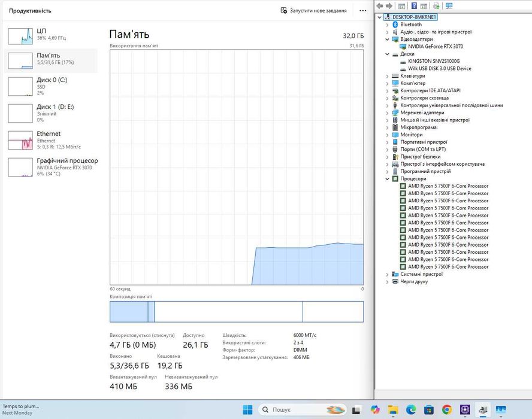Select Контролери універсальної послідовної шини
The height and width of the screenshot is (419, 532).
tap(451, 105)
